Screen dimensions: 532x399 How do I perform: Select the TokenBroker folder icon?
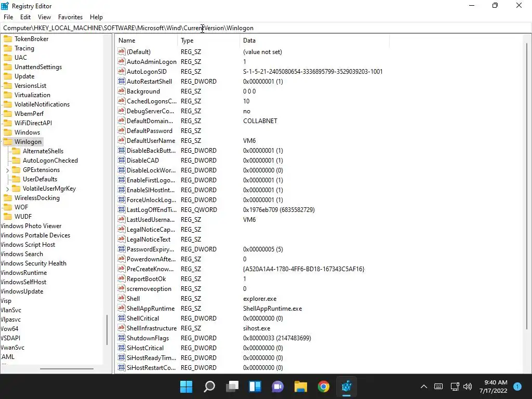tap(8, 38)
